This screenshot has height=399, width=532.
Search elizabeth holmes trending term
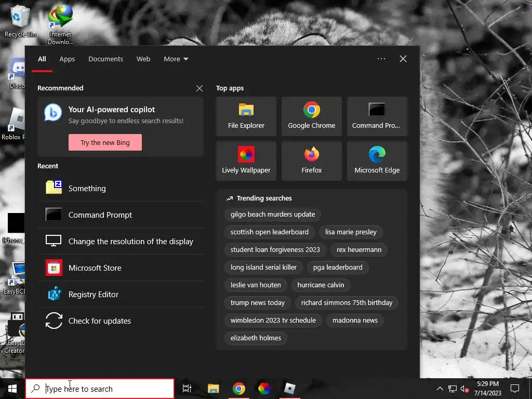pyautogui.click(x=256, y=338)
